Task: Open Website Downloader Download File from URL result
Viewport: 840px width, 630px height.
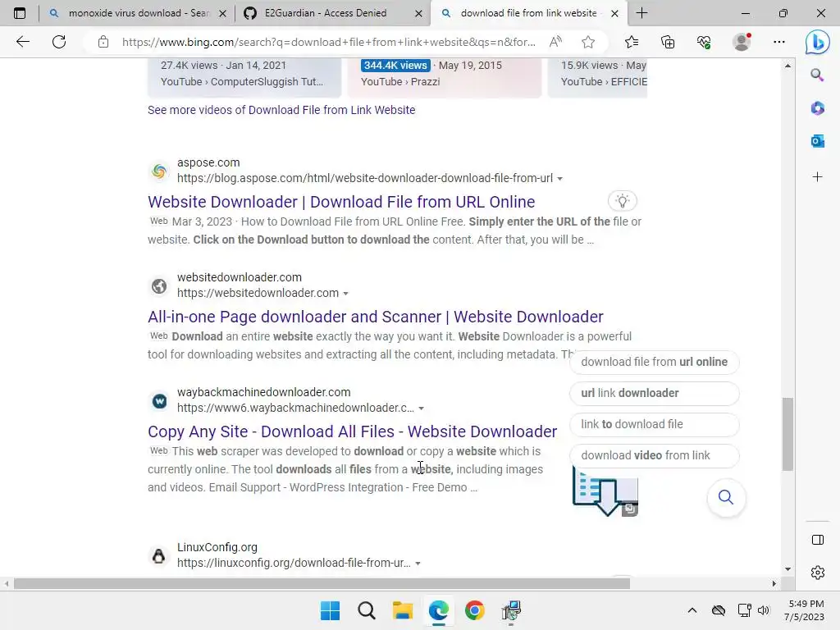Action: coord(341,202)
